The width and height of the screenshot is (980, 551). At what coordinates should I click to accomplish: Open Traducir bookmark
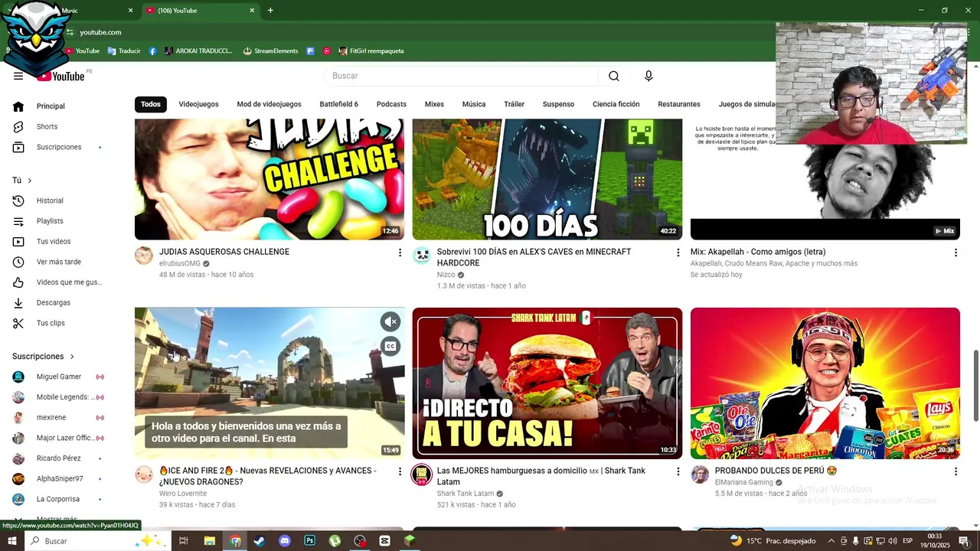124,51
